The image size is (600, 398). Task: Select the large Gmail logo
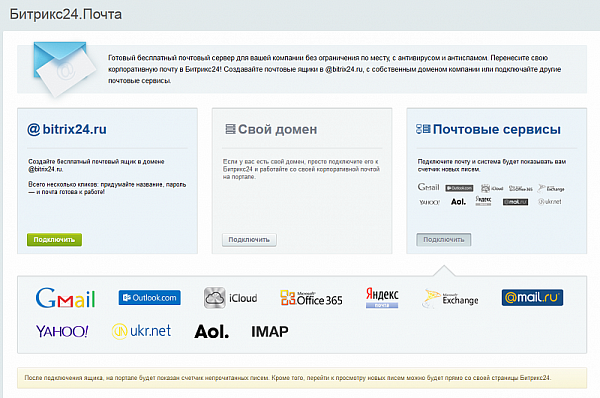(65, 298)
